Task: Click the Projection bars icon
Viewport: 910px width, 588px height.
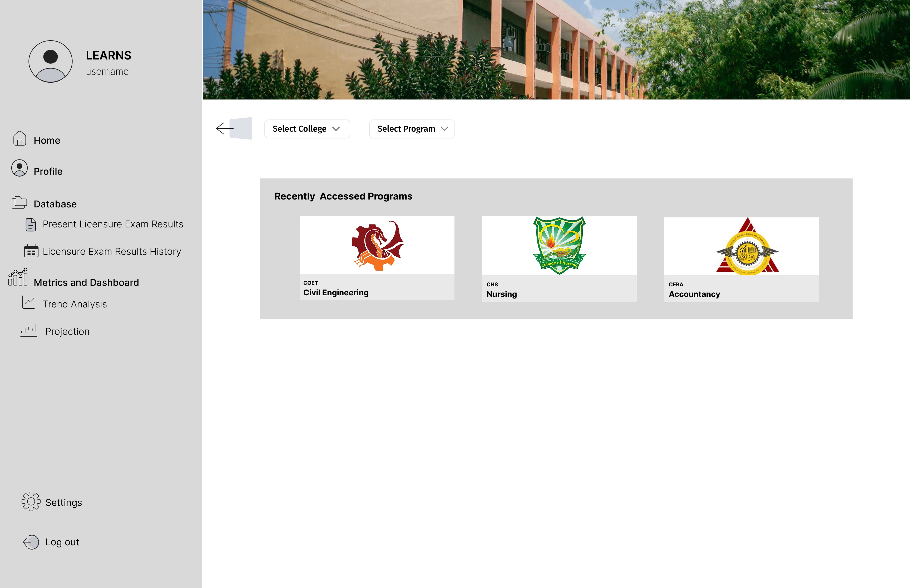Action: (29, 330)
